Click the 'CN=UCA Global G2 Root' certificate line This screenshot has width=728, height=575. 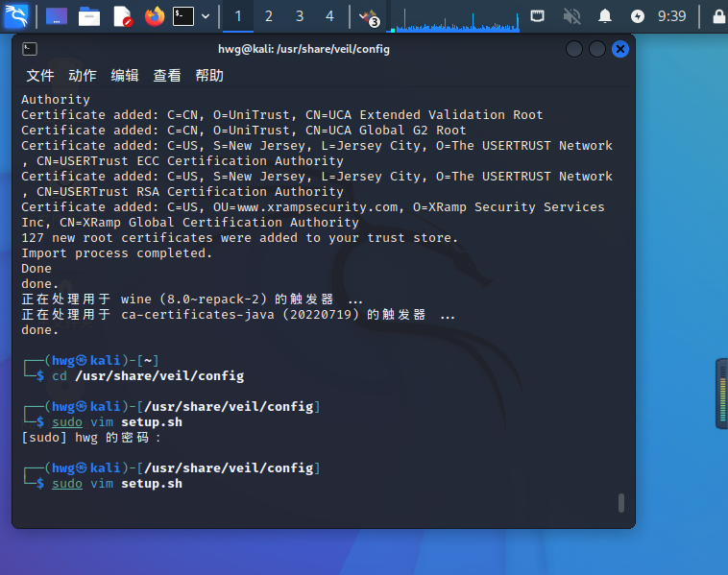(x=244, y=131)
